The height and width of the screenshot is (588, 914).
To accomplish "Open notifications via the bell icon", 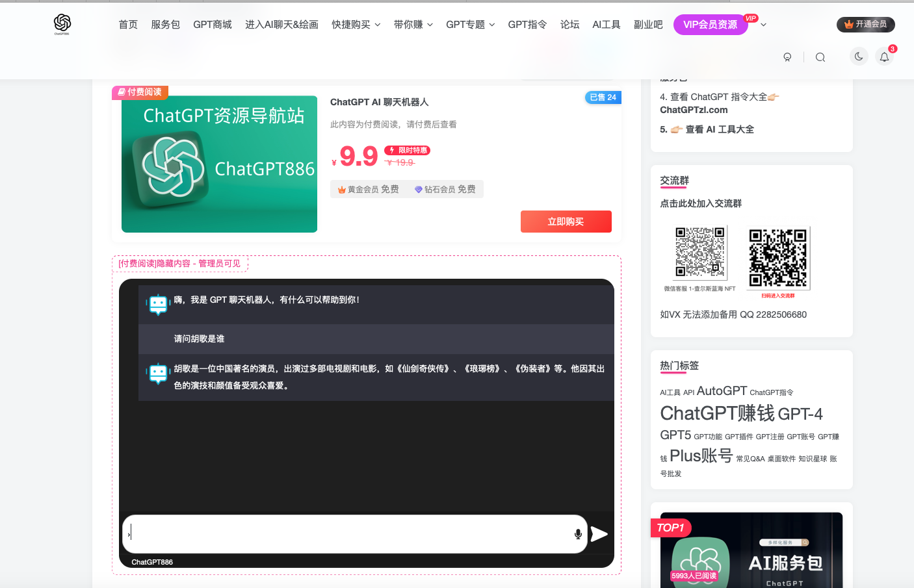I will point(884,57).
